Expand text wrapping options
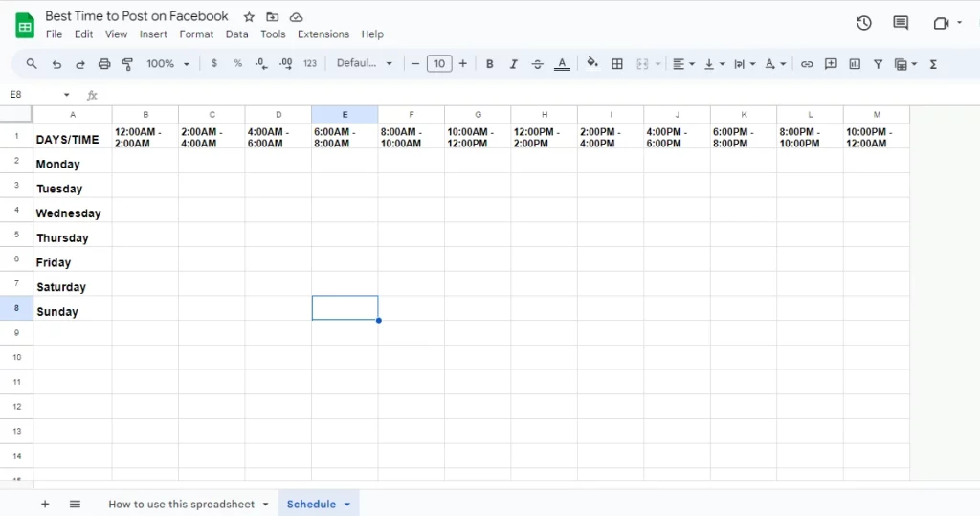 click(x=752, y=64)
